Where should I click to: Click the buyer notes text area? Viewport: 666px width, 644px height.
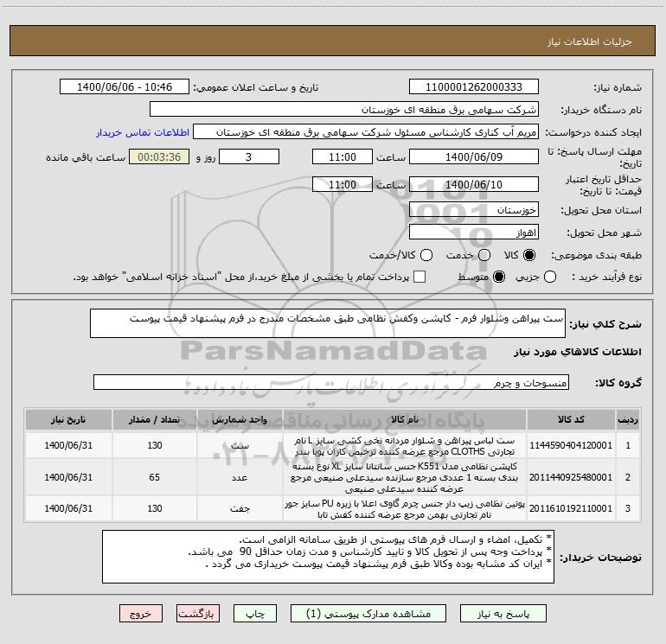click(x=329, y=557)
